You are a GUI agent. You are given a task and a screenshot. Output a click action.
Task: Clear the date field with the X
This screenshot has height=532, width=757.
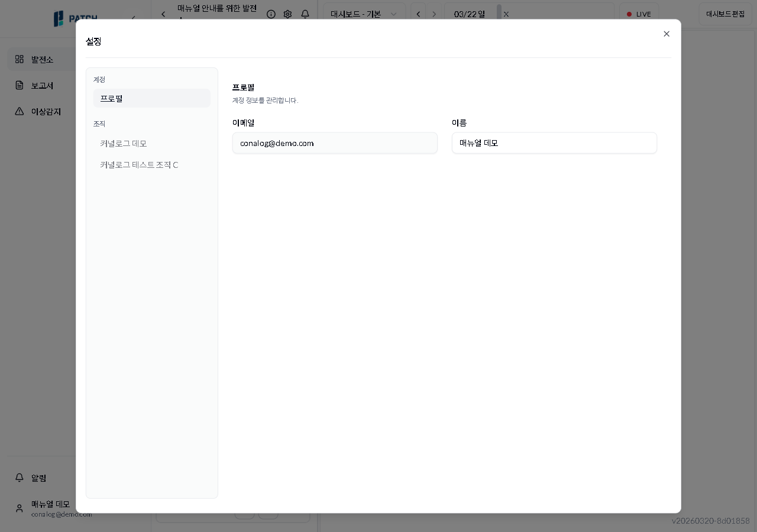pos(506,14)
